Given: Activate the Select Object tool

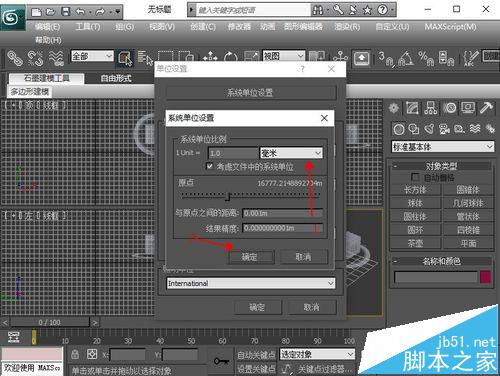Looking at the screenshot, I should 125,58.
